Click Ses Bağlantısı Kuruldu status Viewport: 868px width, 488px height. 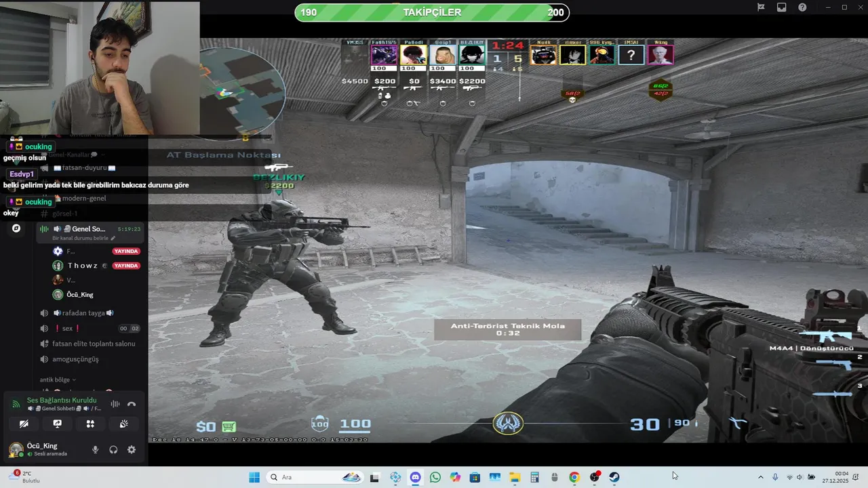coord(62,400)
